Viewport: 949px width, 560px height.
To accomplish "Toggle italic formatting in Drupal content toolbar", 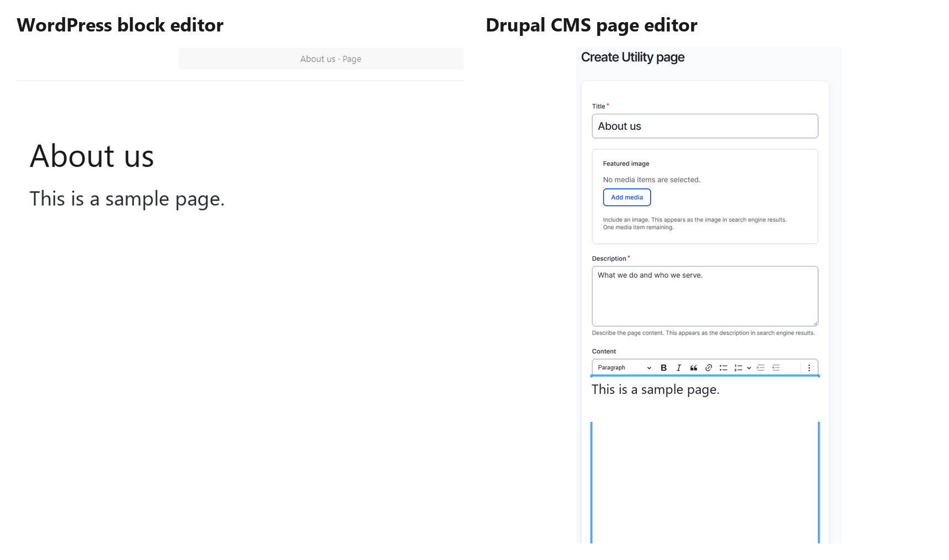I will (x=678, y=368).
